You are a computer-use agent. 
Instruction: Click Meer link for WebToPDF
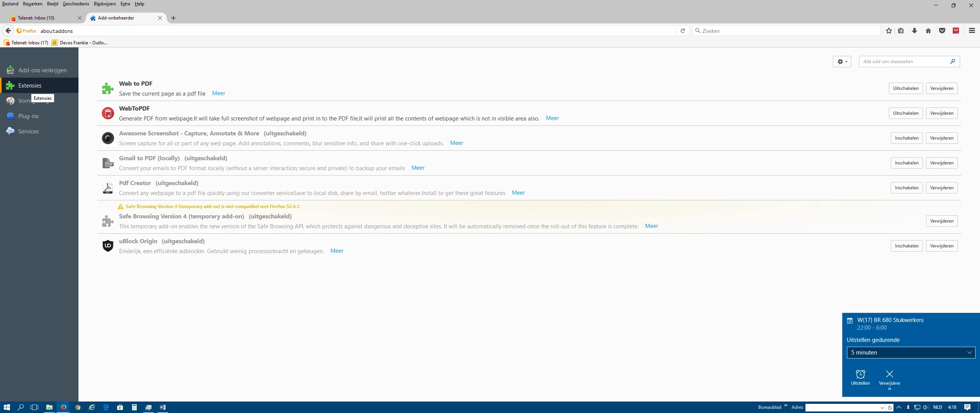[552, 118]
